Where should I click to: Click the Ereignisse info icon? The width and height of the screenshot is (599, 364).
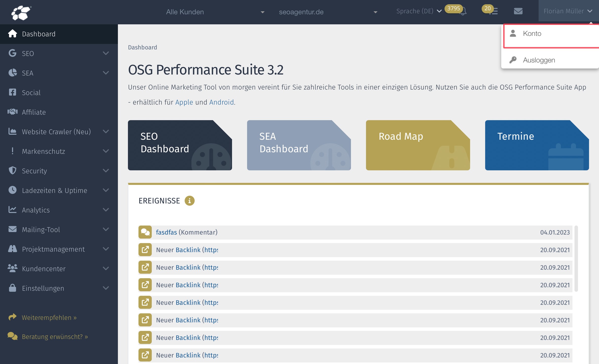[190, 201]
